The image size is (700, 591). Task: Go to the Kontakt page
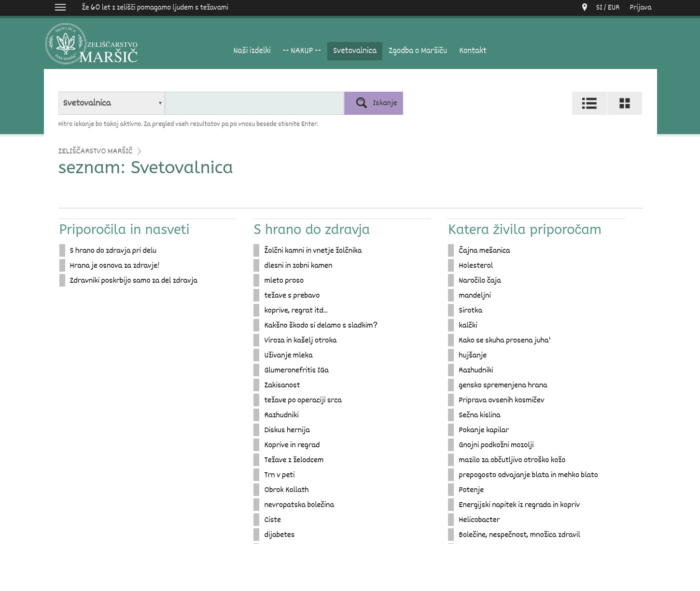click(x=472, y=51)
